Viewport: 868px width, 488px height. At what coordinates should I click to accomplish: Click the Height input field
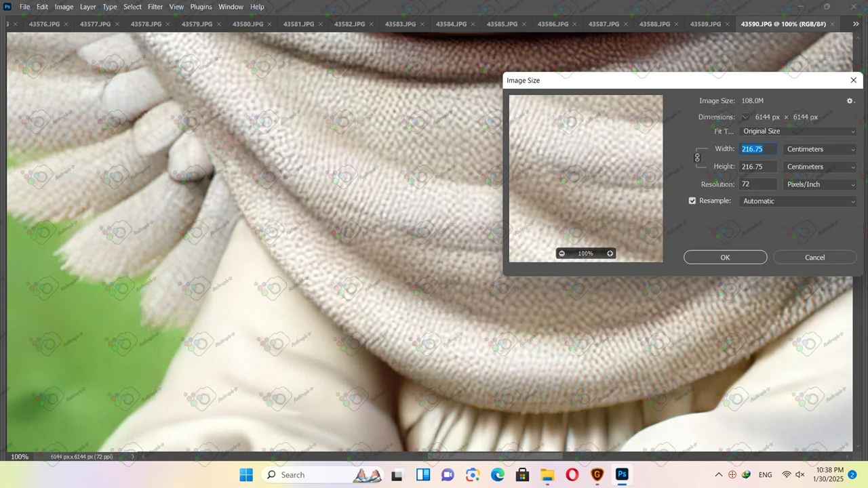[757, 167]
